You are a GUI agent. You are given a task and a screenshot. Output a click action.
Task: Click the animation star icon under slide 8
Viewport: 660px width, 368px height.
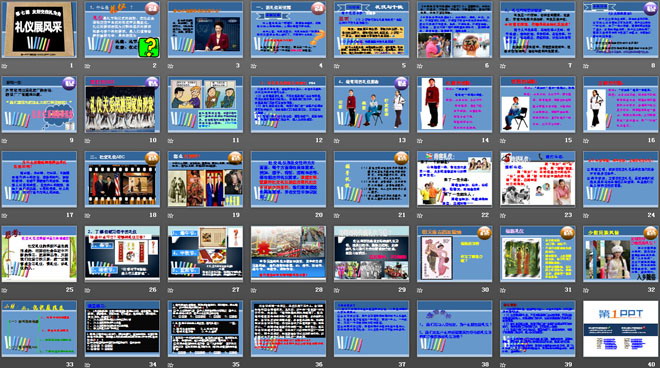click(x=586, y=66)
